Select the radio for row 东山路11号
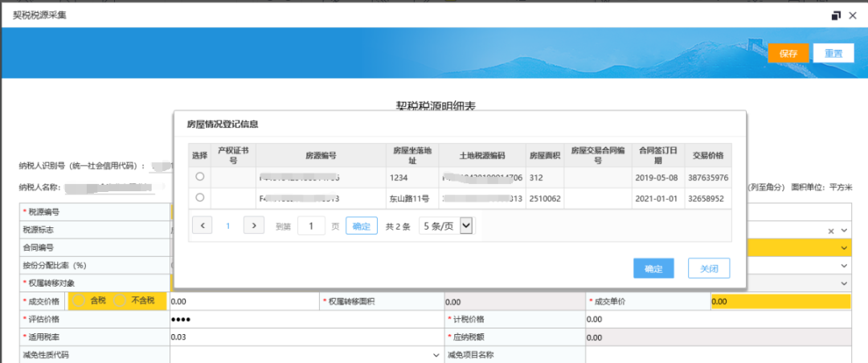This screenshot has height=363, width=868. (x=200, y=197)
